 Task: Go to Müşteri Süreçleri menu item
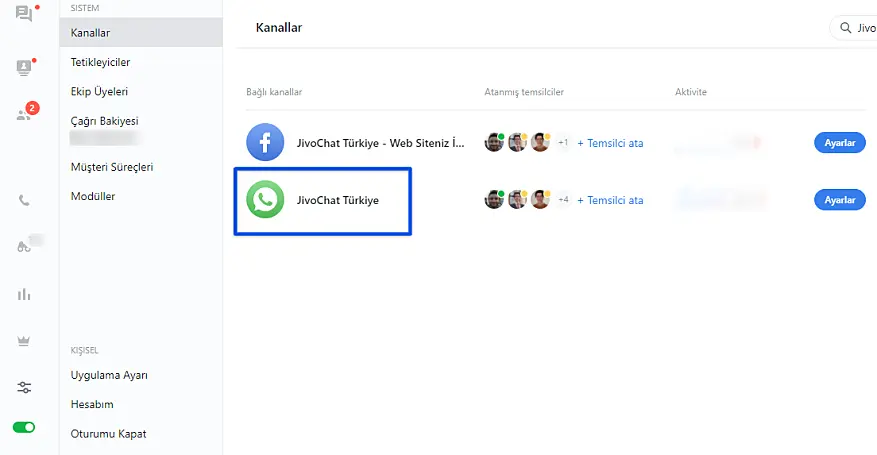click(111, 167)
